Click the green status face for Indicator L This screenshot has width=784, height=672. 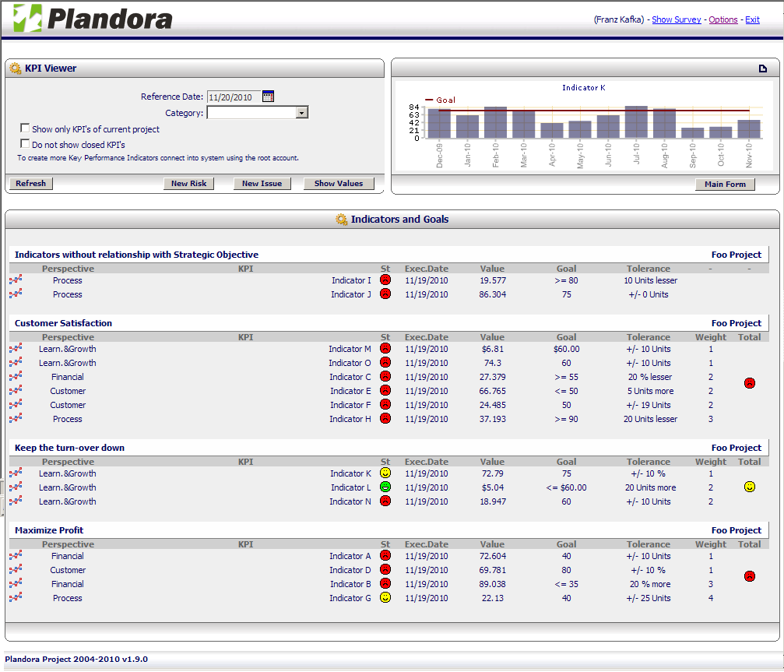(x=385, y=487)
